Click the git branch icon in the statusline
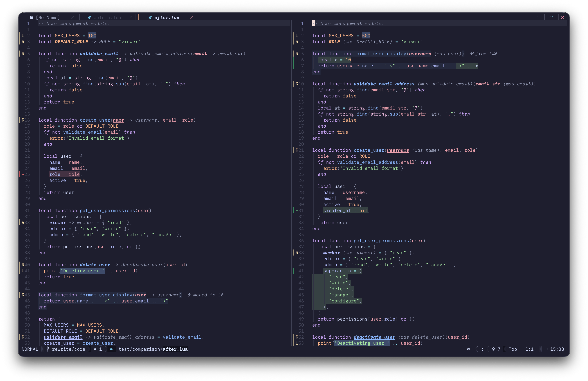This screenshot has width=588, height=381. tap(48, 349)
